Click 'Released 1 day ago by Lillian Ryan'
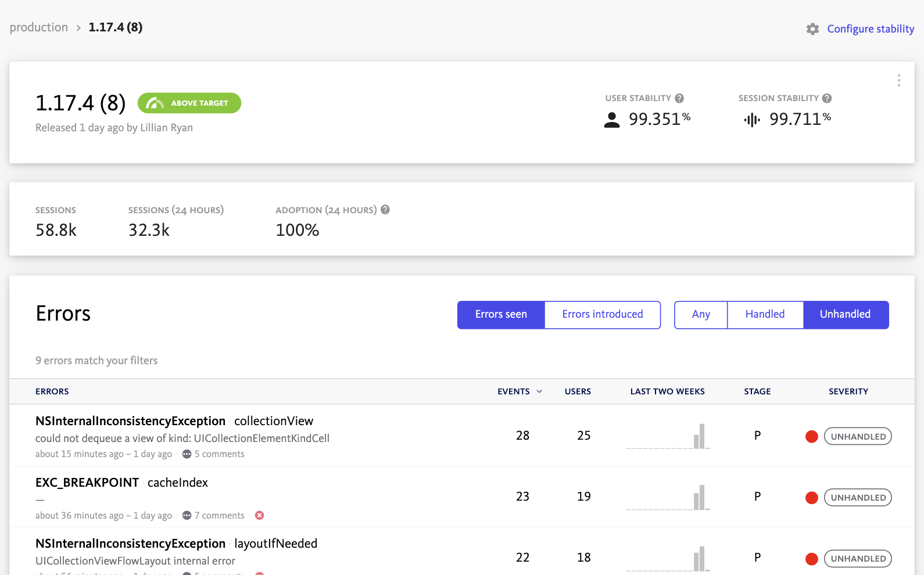The width and height of the screenshot is (924, 575). point(114,128)
